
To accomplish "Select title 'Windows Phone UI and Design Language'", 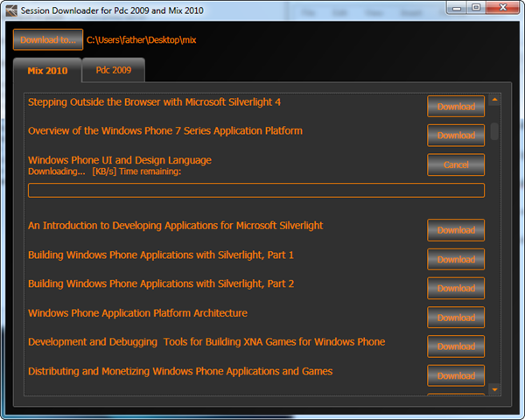I will coord(120,160).
